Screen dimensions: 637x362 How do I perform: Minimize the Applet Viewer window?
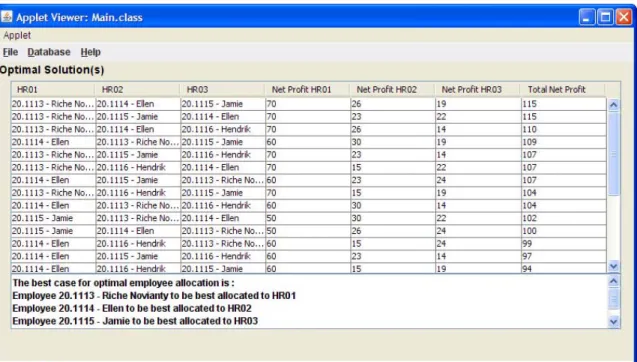(x=587, y=17)
